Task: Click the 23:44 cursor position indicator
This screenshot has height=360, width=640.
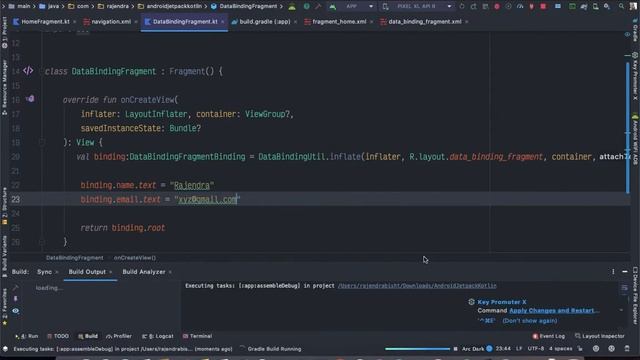Action: [x=503, y=349]
